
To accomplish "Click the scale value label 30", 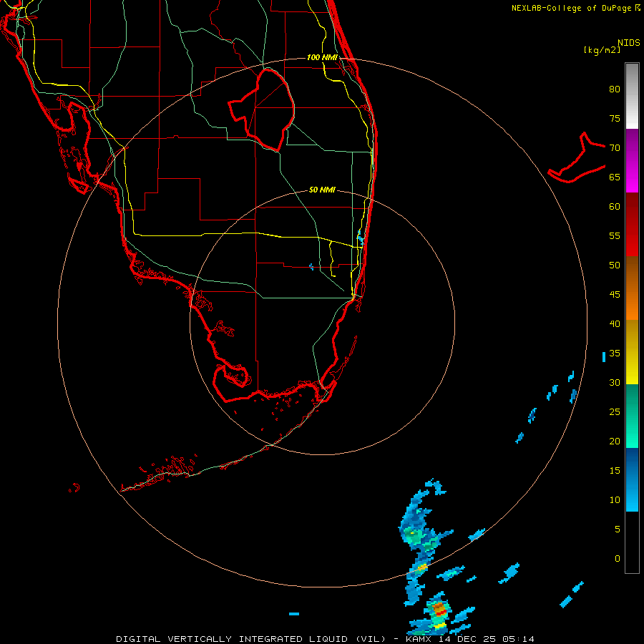I will [x=615, y=382].
